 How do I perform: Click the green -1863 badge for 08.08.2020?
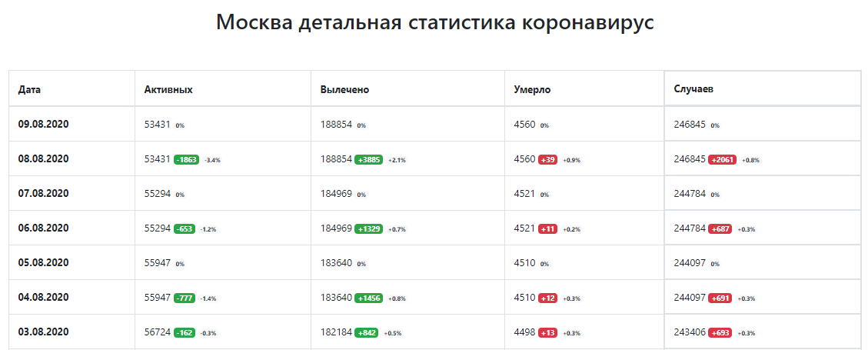click(187, 160)
